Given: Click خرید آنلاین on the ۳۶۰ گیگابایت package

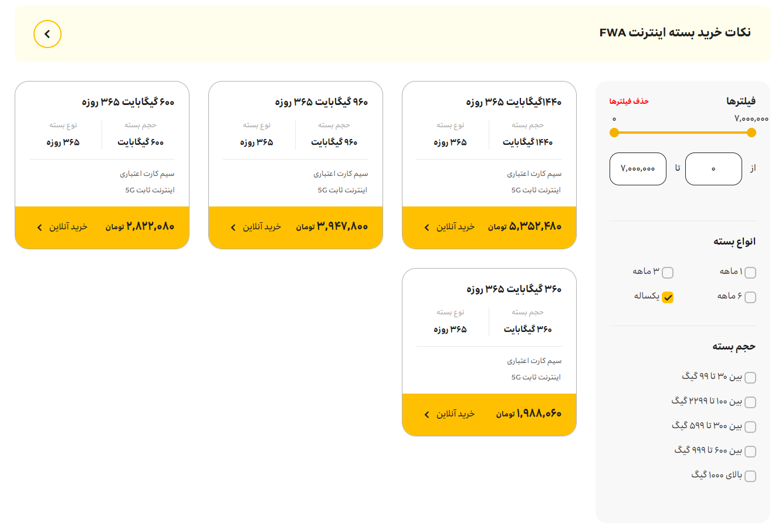Looking at the screenshot, I should pyautogui.click(x=455, y=414).
